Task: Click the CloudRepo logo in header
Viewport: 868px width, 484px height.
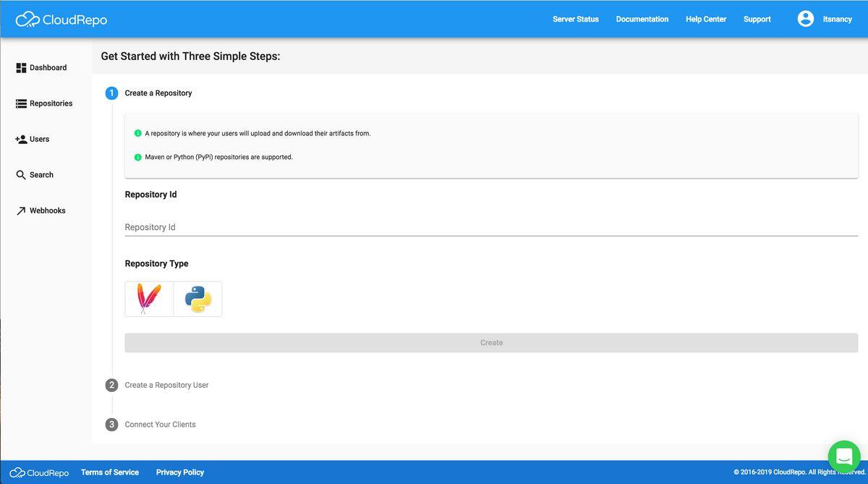Action: 61,20
